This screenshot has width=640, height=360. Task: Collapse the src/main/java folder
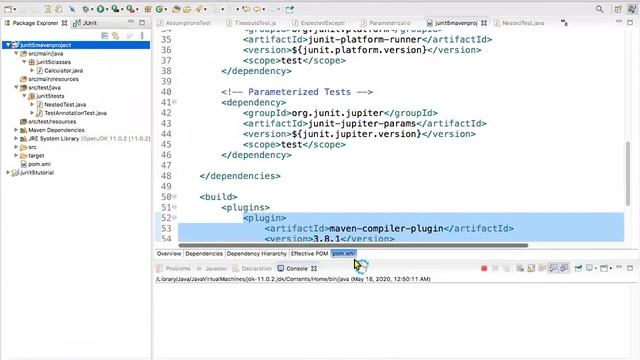(x=16, y=53)
